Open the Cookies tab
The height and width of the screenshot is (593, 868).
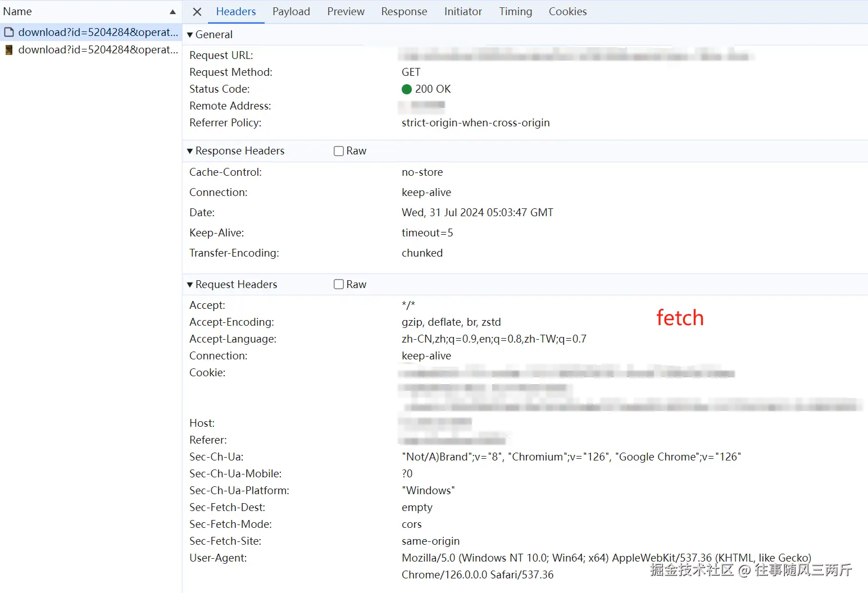click(x=567, y=11)
